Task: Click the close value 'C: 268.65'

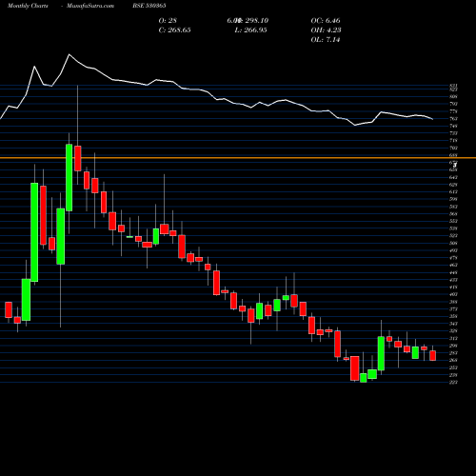Action: pyautogui.click(x=174, y=30)
